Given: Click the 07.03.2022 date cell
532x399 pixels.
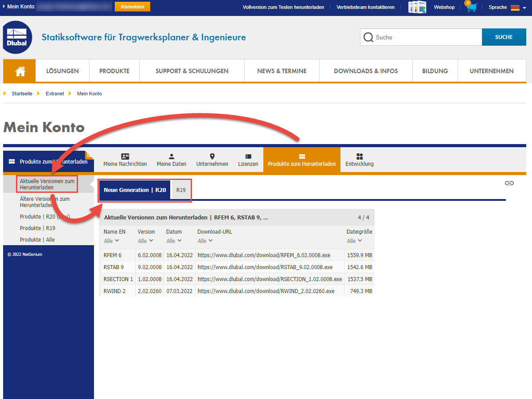Looking at the screenshot, I should tap(180, 291).
